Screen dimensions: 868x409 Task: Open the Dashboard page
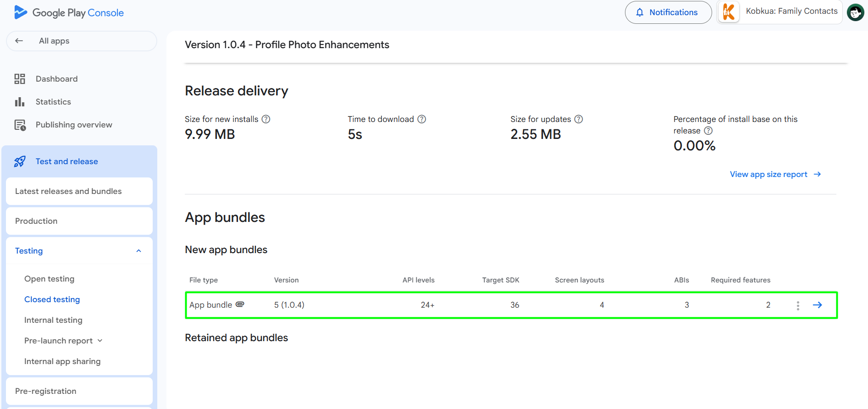[56, 79]
